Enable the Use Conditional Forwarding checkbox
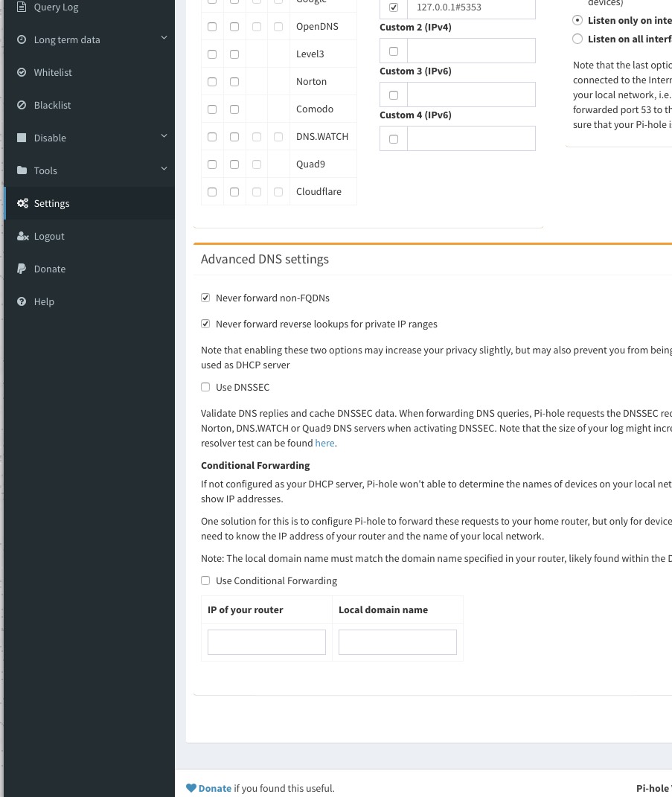This screenshot has width=672, height=797. pyautogui.click(x=205, y=580)
